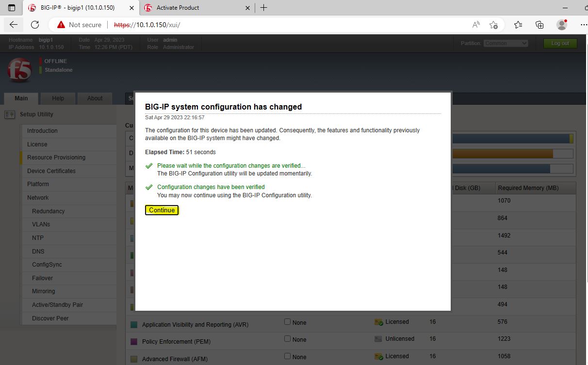The height and width of the screenshot is (365, 588).
Task: Click the browser profile avatar icon
Action: 562,25
